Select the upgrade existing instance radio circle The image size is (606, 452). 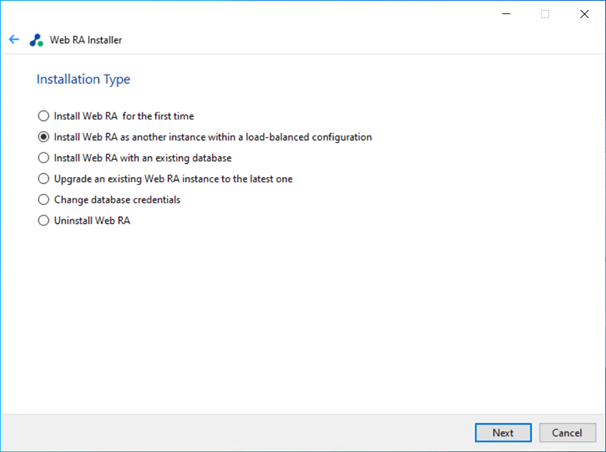44,178
